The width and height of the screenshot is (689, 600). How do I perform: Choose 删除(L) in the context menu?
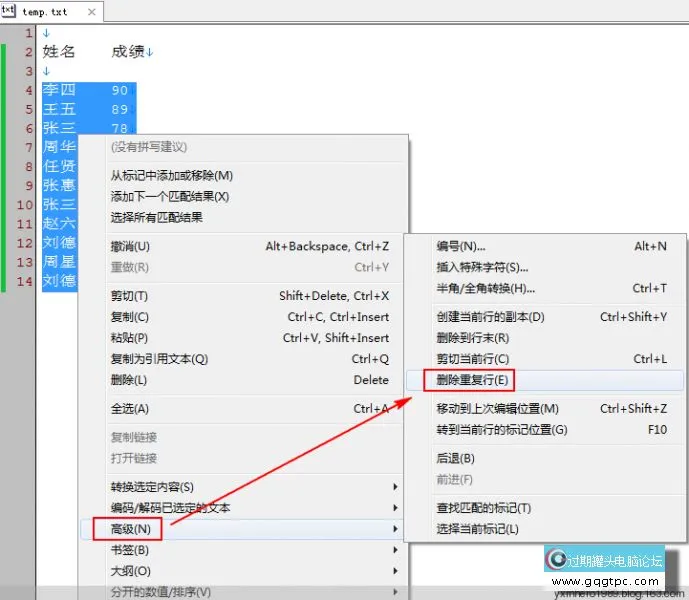243,380
